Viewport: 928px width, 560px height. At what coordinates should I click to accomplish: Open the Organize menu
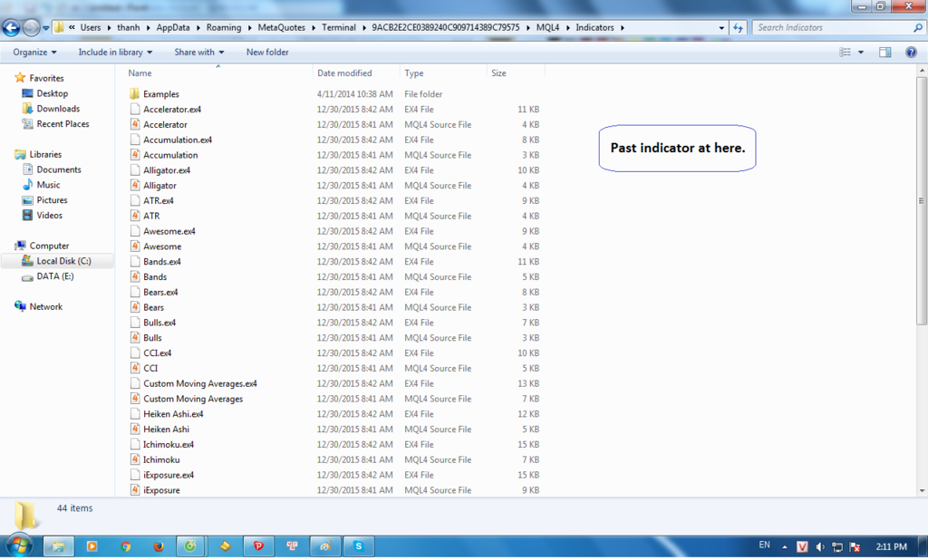tap(35, 52)
